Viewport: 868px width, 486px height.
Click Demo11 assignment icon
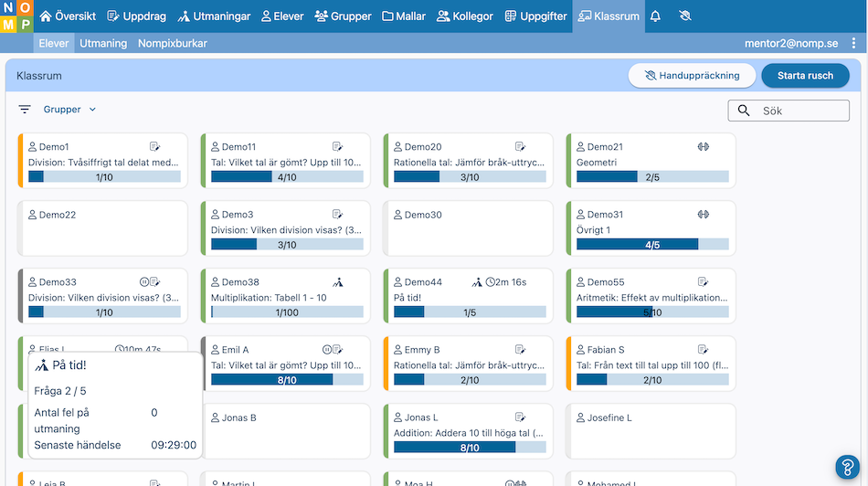click(x=338, y=147)
